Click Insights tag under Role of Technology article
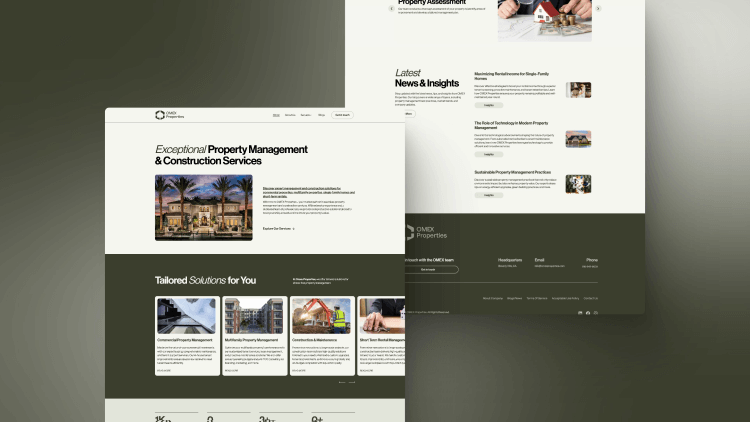 488,155
